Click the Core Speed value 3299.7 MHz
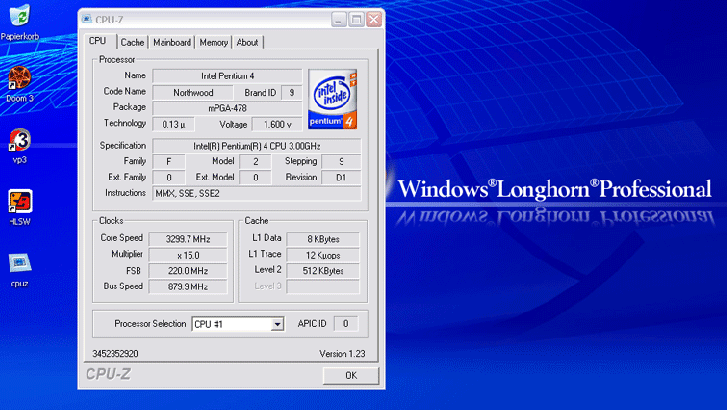727x410 pixels. tap(188, 239)
